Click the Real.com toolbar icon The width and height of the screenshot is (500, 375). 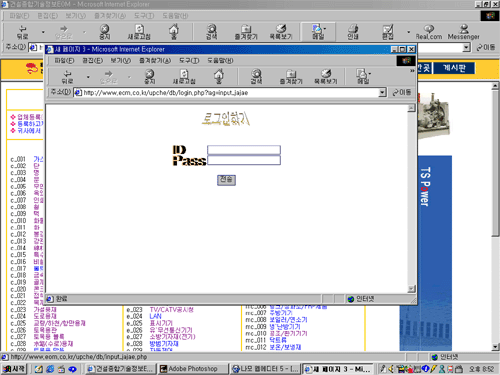pos(429,32)
